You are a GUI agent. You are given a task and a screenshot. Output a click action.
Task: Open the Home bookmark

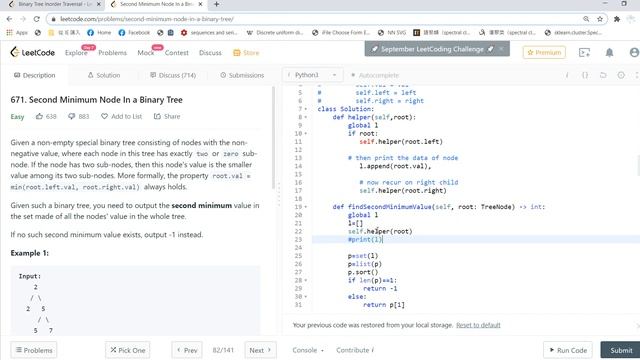(99, 32)
